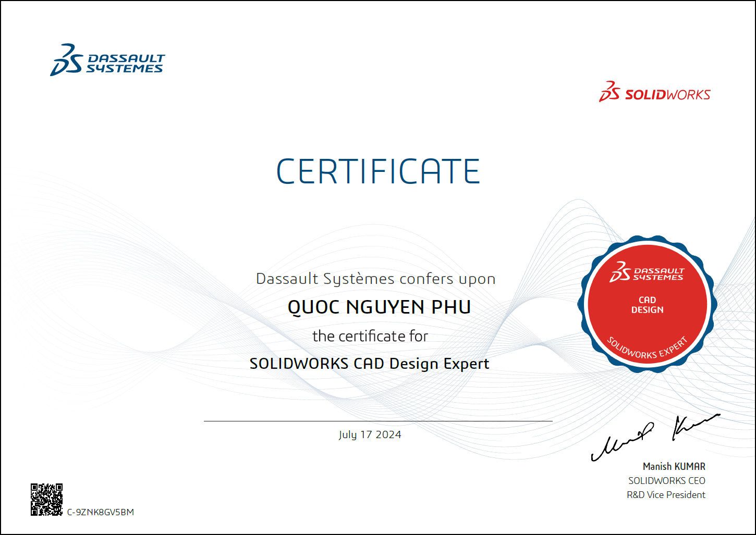The width and height of the screenshot is (756, 535).
Task: Click the red CAD DESIGN badge
Action: point(648,304)
